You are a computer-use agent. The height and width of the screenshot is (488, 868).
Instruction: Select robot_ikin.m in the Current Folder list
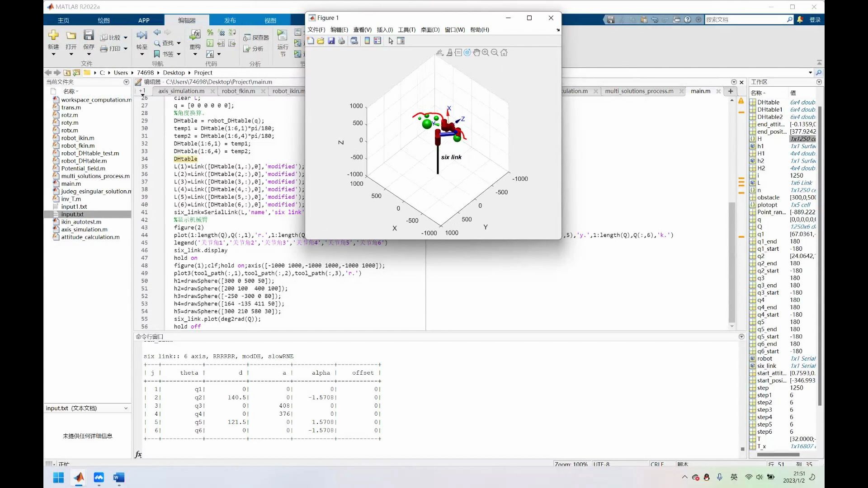78,138
